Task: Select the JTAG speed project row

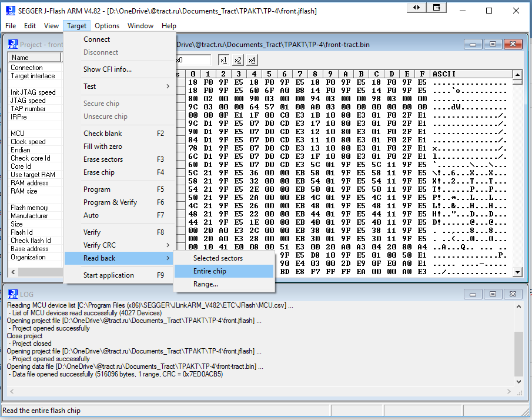Action: pos(35,101)
